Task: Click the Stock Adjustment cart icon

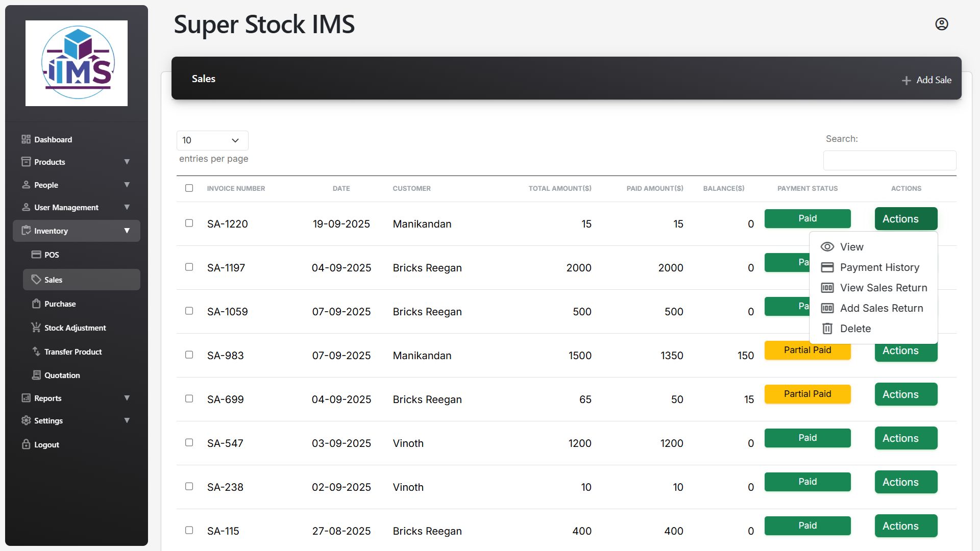Action: [x=36, y=328]
